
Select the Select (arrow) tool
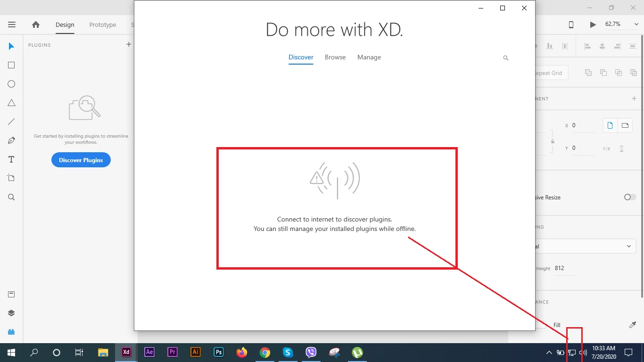click(x=11, y=46)
